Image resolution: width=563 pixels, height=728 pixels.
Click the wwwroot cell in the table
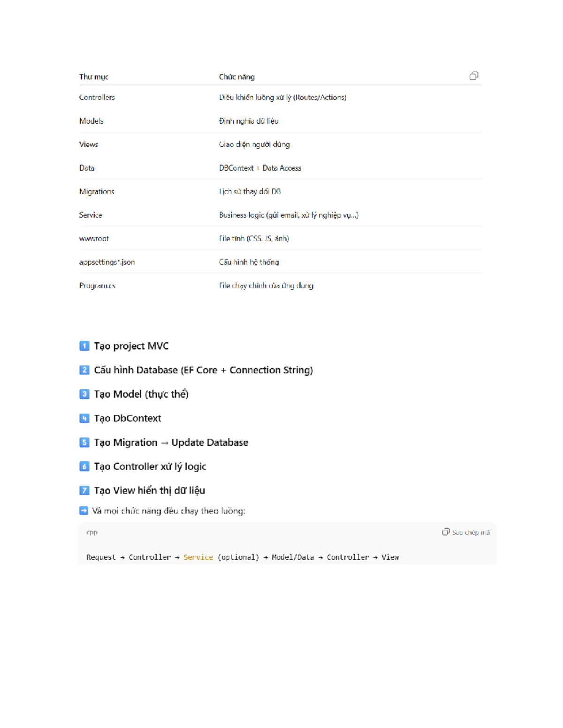94,239
